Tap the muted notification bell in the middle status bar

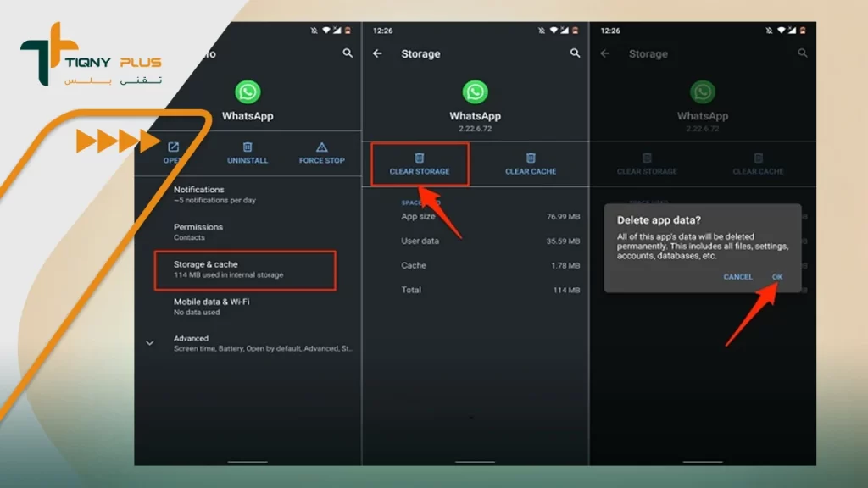click(x=541, y=30)
